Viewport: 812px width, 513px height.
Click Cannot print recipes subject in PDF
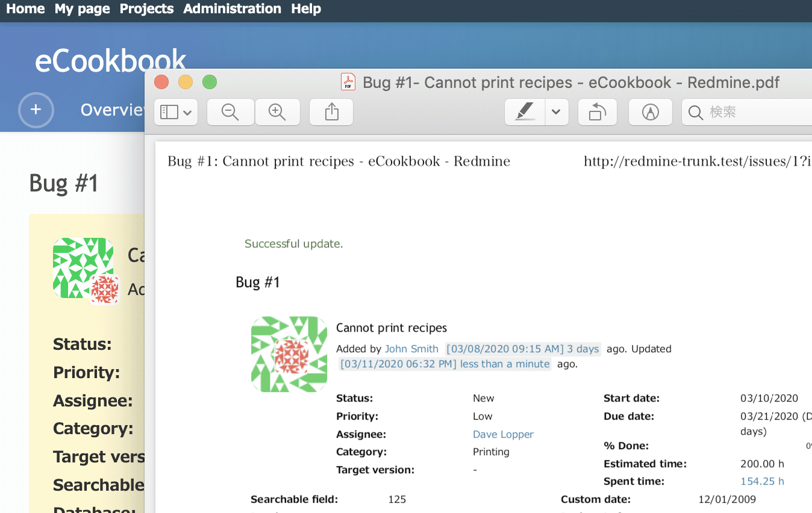[x=392, y=328]
